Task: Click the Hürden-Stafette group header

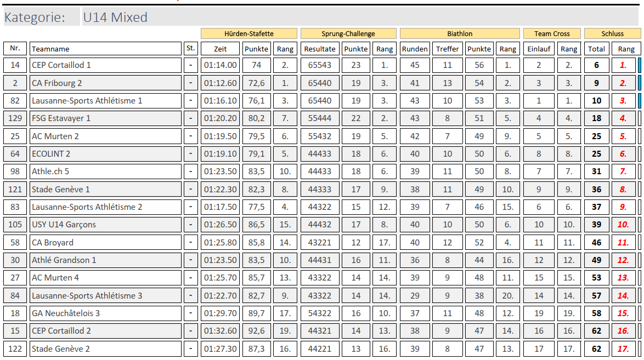Action: click(x=248, y=33)
